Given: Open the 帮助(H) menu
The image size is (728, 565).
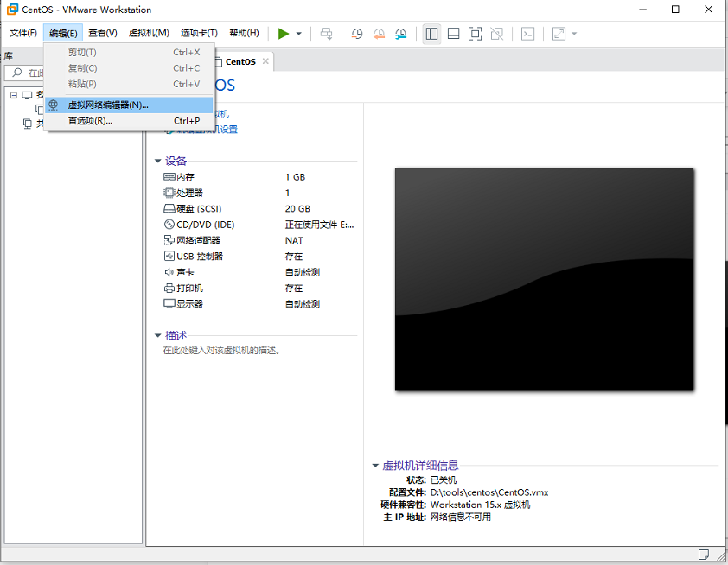Looking at the screenshot, I should tap(244, 33).
